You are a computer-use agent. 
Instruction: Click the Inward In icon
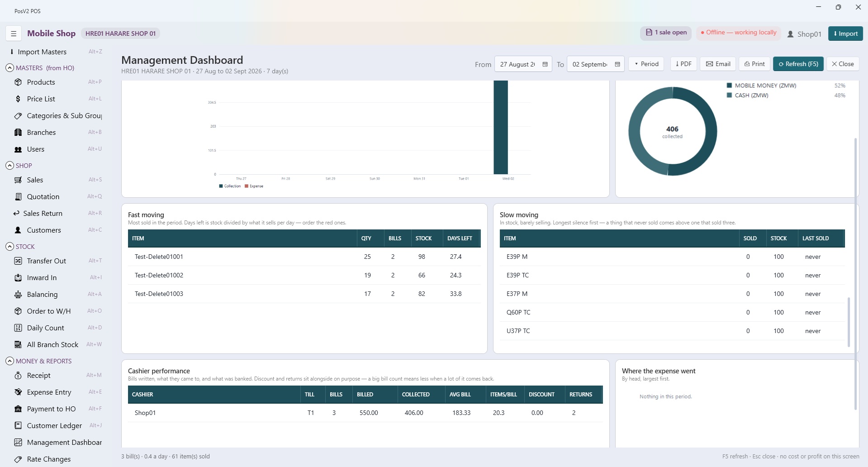click(x=18, y=277)
